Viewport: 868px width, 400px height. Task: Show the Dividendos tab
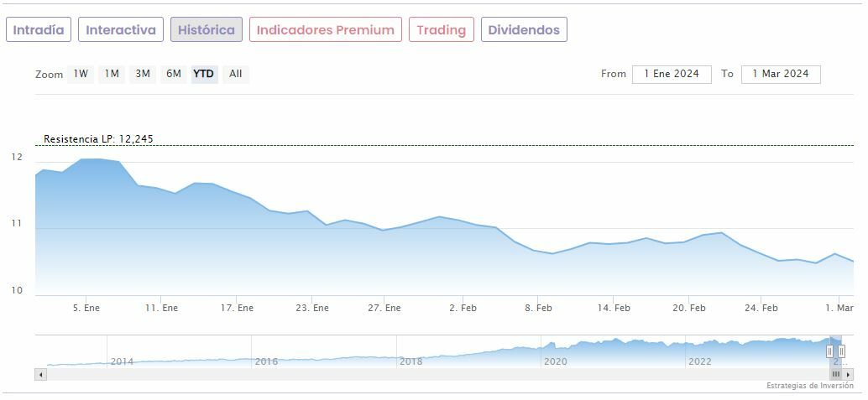pyautogui.click(x=524, y=30)
